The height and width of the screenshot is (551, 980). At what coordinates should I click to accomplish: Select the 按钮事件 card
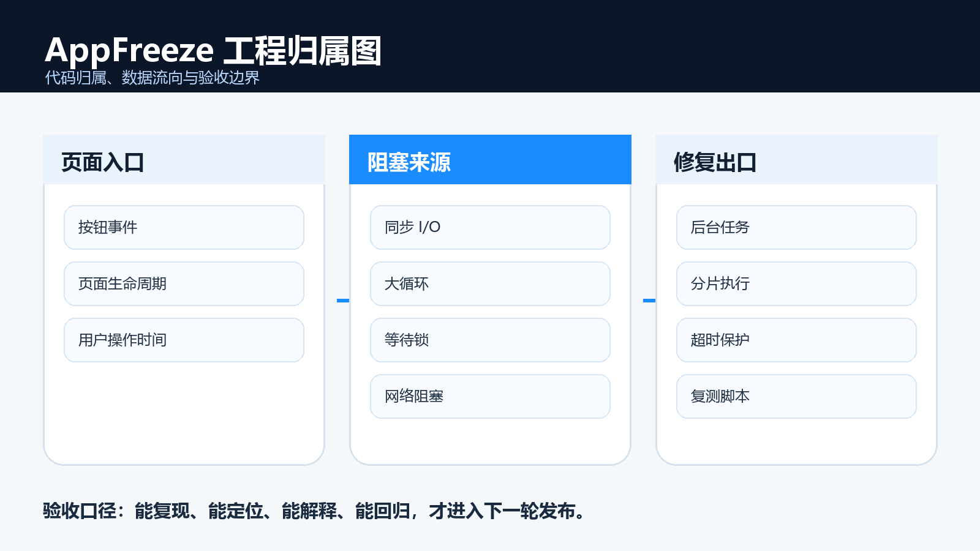[x=184, y=228]
